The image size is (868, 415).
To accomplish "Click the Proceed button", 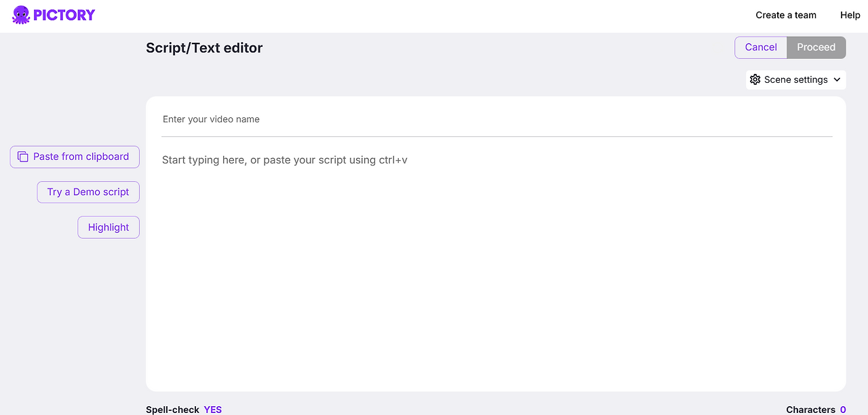I will point(816,47).
